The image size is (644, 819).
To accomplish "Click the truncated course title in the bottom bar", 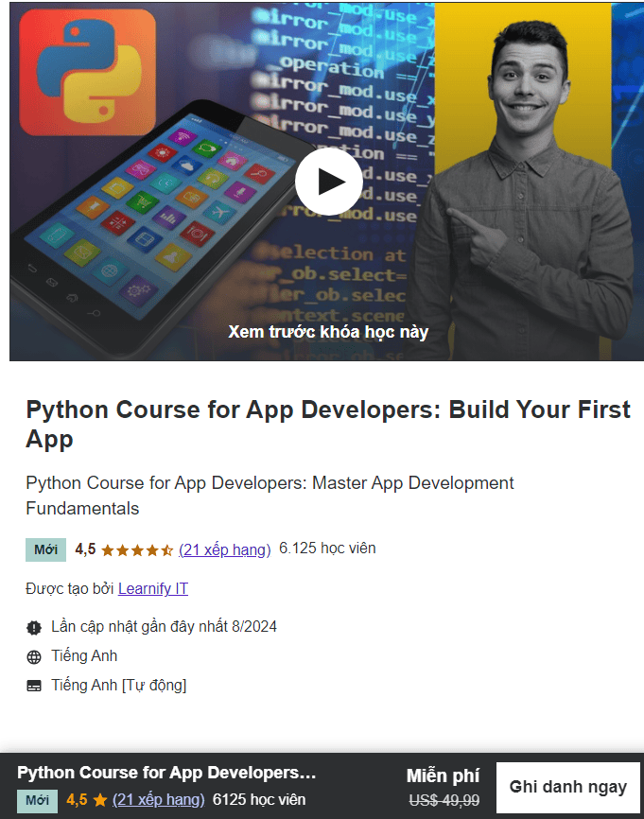I will [166, 773].
